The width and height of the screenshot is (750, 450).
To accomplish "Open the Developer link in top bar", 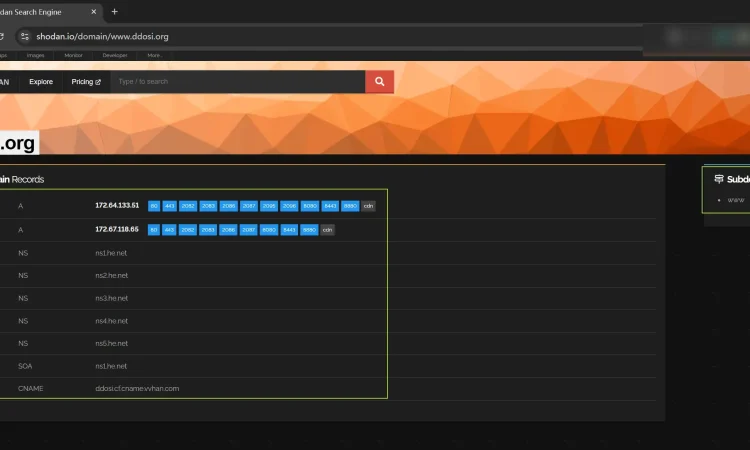I will pyautogui.click(x=115, y=55).
